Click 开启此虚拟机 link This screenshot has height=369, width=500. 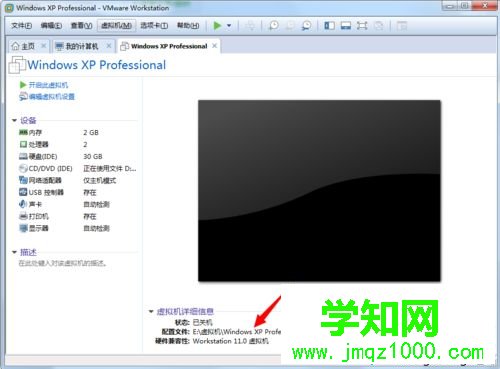coord(48,85)
